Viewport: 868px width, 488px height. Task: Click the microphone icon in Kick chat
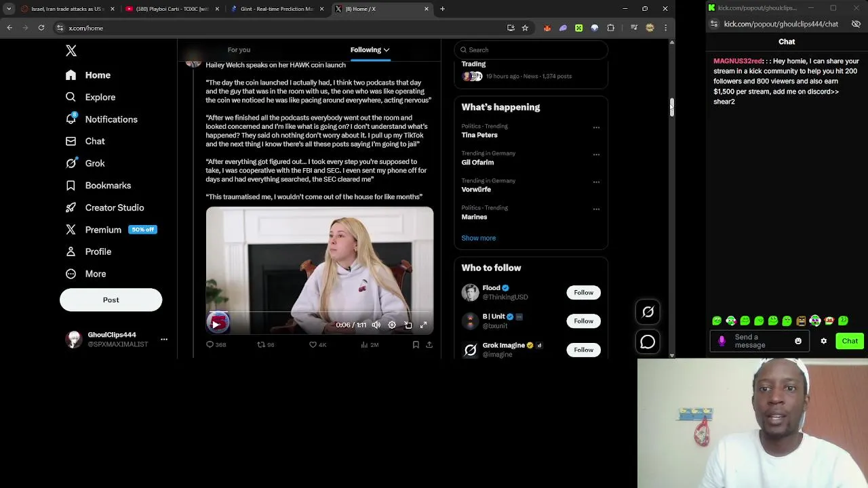pyautogui.click(x=722, y=341)
